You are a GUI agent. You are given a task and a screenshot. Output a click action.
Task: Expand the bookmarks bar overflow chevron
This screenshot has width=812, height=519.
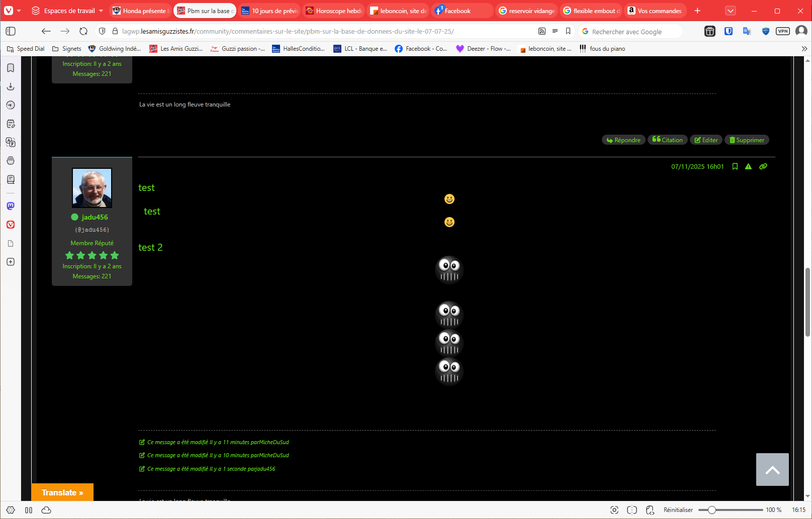(x=804, y=49)
